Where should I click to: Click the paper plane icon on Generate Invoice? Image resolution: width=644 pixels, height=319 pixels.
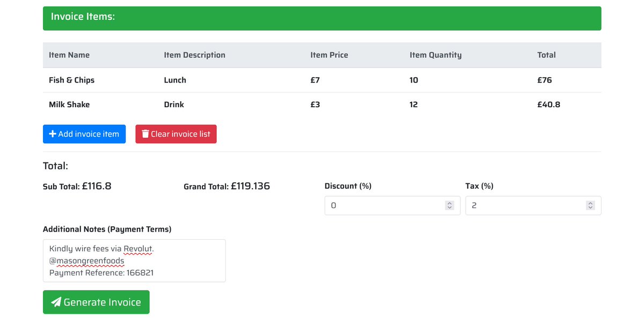(56, 302)
